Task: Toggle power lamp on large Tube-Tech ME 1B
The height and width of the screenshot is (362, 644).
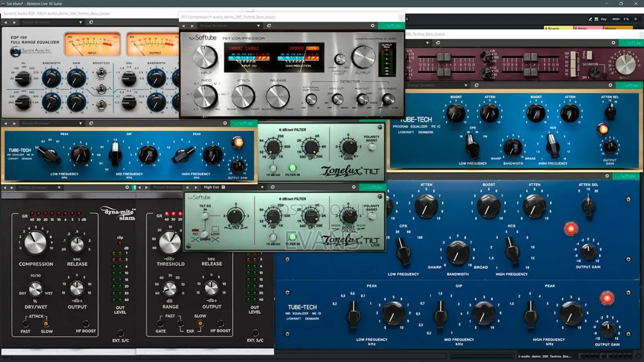Action: (607, 298)
